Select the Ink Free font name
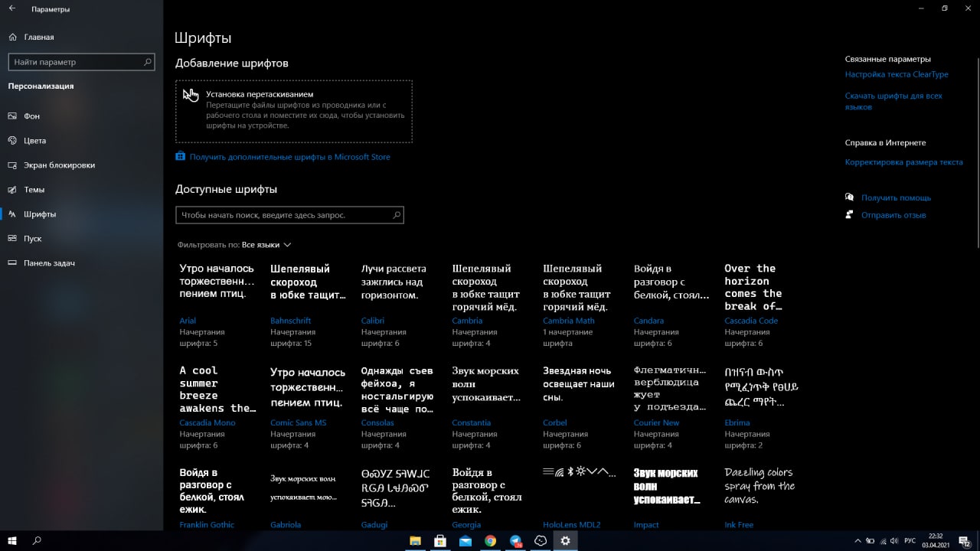Image resolution: width=980 pixels, height=551 pixels. [x=739, y=525]
